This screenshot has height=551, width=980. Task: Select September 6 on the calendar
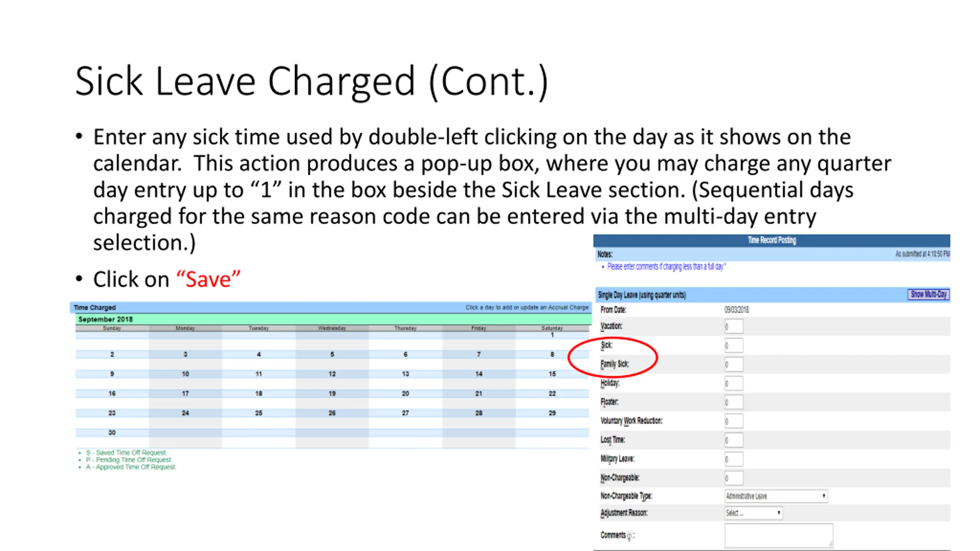pos(405,354)
